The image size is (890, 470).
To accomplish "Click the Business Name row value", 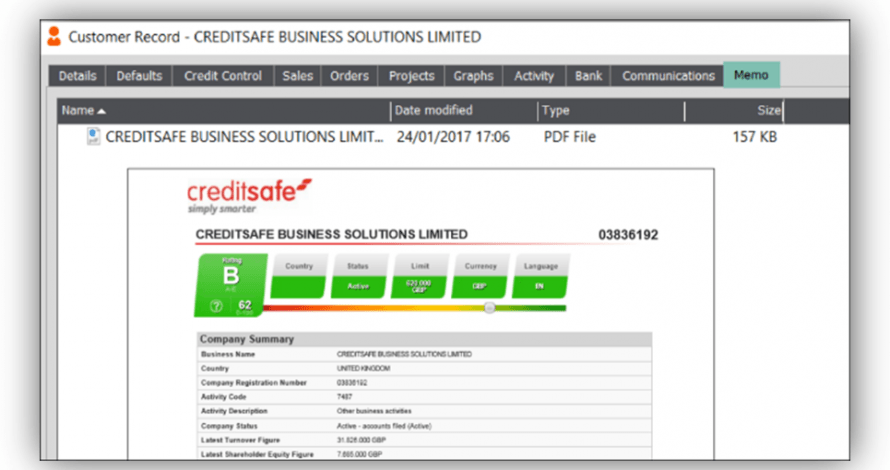I will 404,354.
